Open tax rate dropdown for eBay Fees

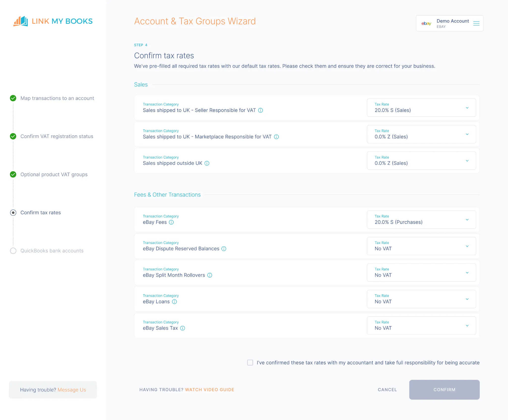[x=421, y=219]
